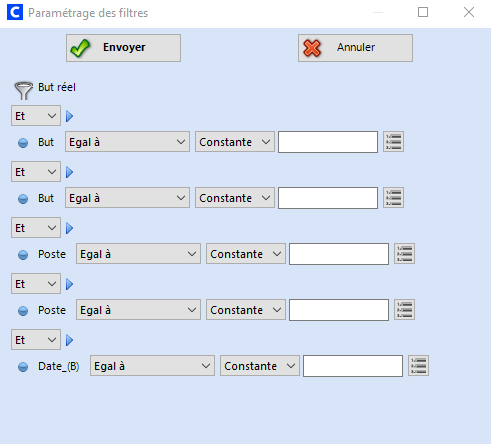The height and width of the screenshot is (444, 491).
Task: Open Constante dropdown on first But row
Action: pos(235,142)
